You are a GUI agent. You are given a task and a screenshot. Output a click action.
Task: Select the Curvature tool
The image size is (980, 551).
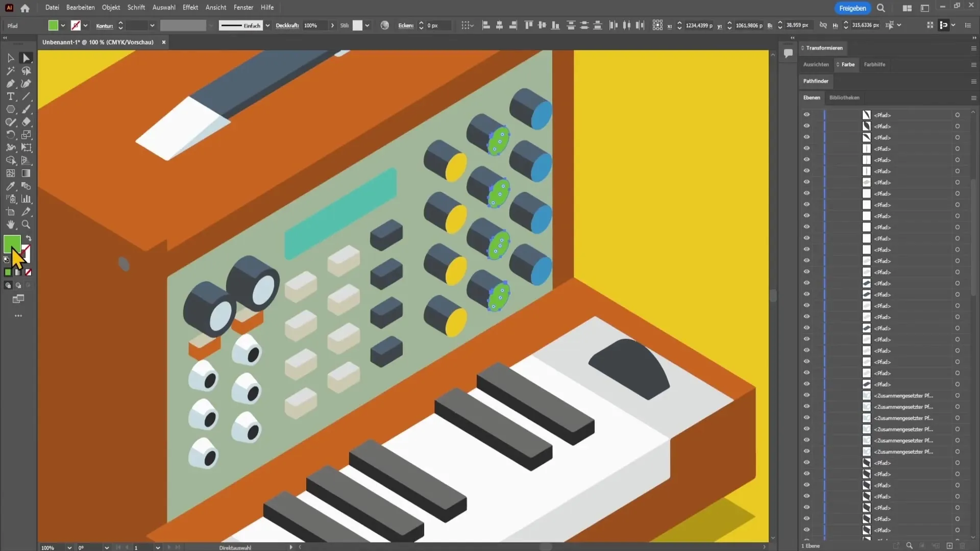[26, 84]
